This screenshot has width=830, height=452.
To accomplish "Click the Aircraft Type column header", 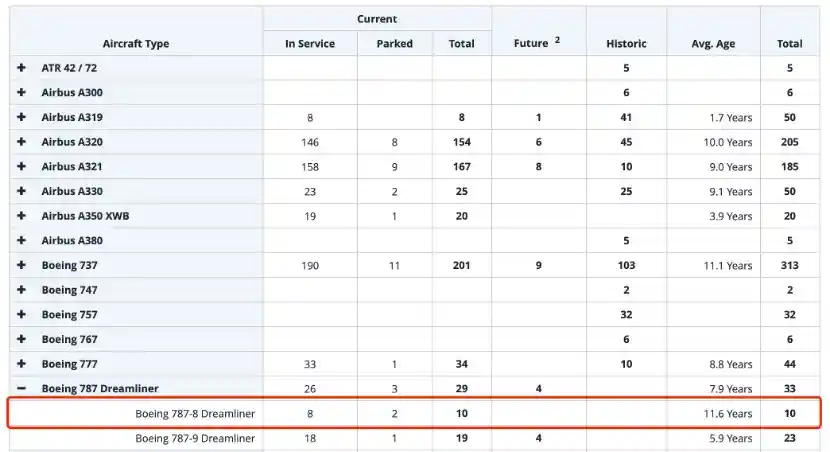I will (136, 44).
